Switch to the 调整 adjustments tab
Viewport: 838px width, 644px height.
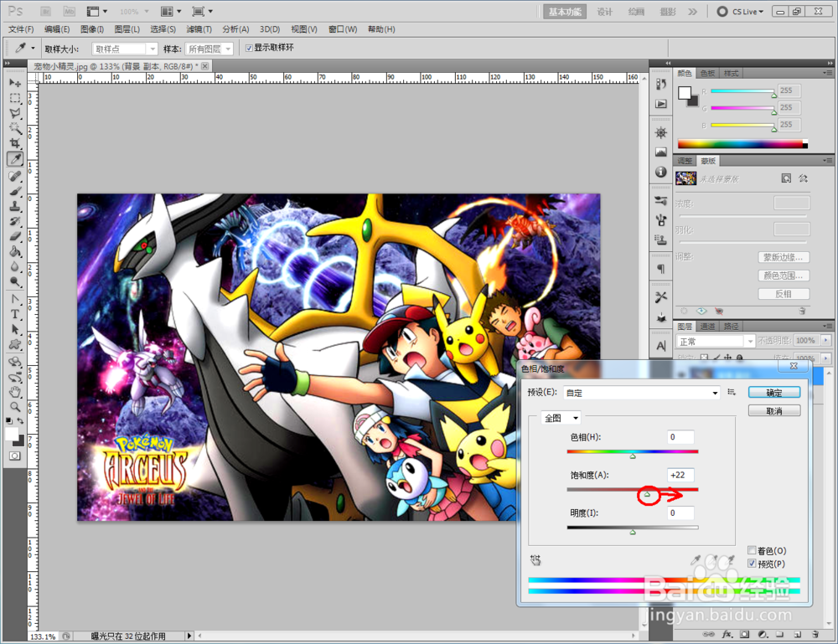[685, 161]
